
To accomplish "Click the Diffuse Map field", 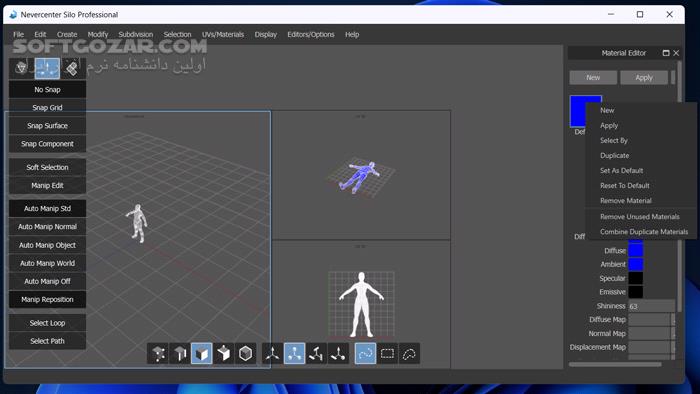I will (x=649, y=319).
